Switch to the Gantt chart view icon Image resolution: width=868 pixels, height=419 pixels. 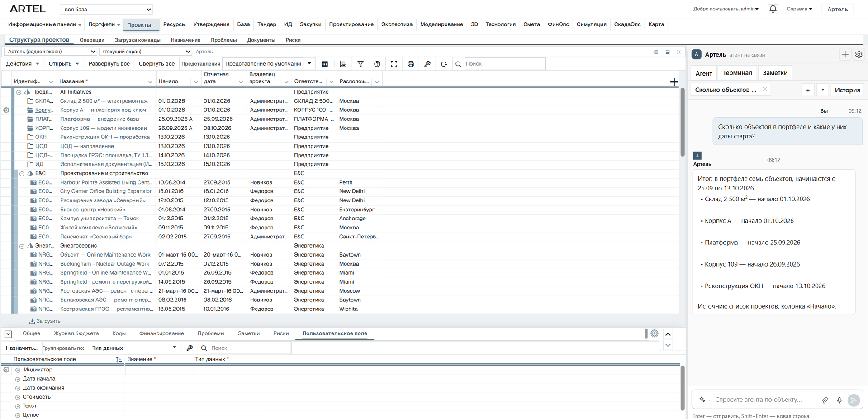point(343,64)
